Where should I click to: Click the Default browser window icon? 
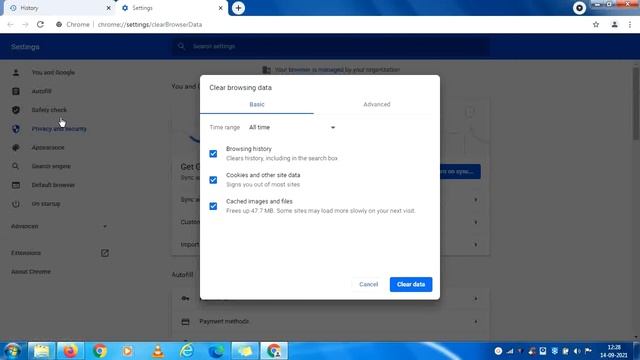(x=16, y=185)
